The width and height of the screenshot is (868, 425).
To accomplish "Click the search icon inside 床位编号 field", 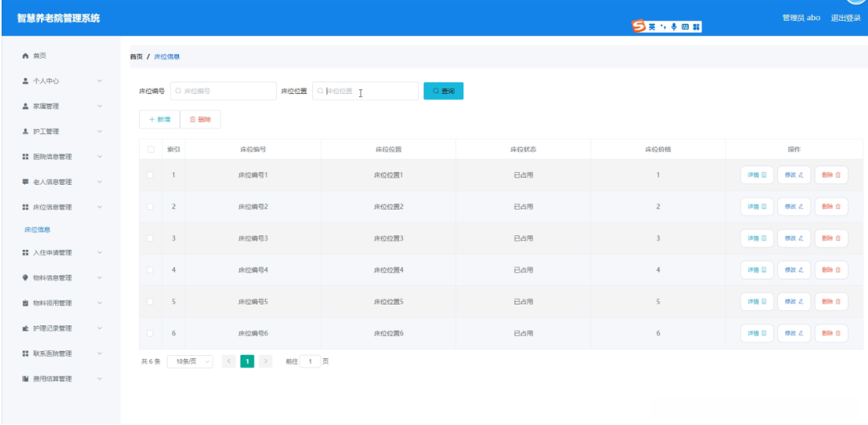I will (178, 91).
